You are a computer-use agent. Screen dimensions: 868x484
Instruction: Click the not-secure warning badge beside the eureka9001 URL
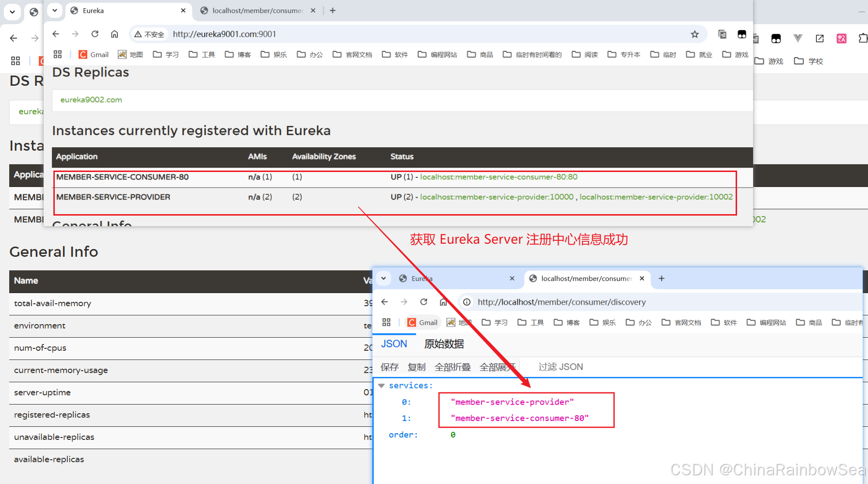[x=149, y=34]
